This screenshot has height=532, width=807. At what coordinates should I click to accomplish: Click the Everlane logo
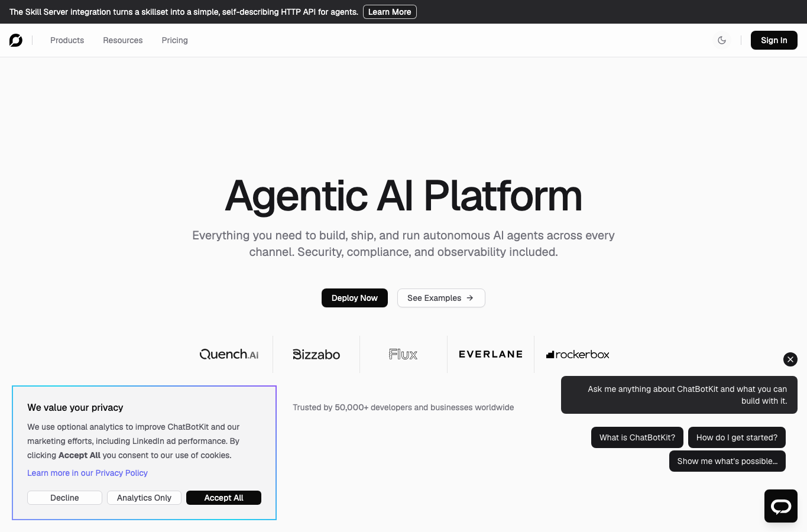491,354
